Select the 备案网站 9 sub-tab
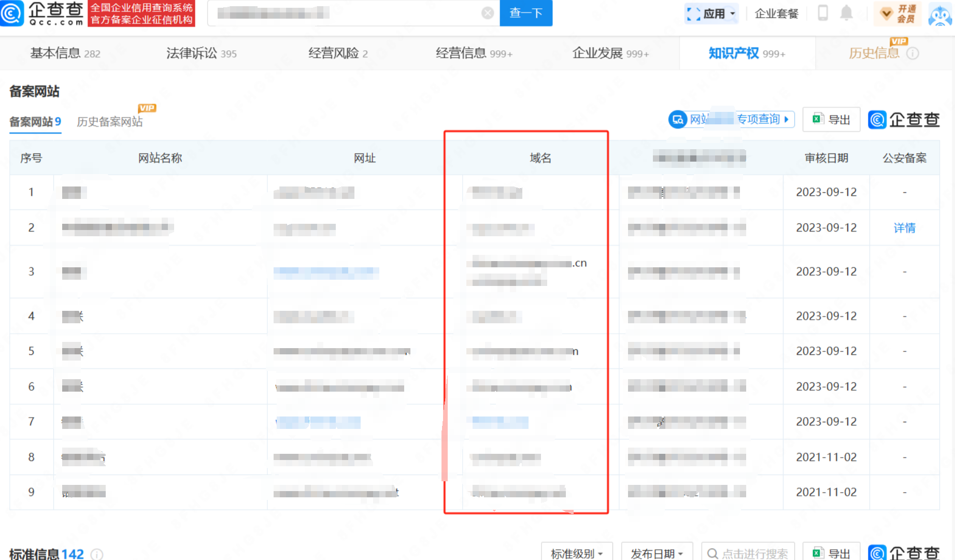 pos(35,122)
